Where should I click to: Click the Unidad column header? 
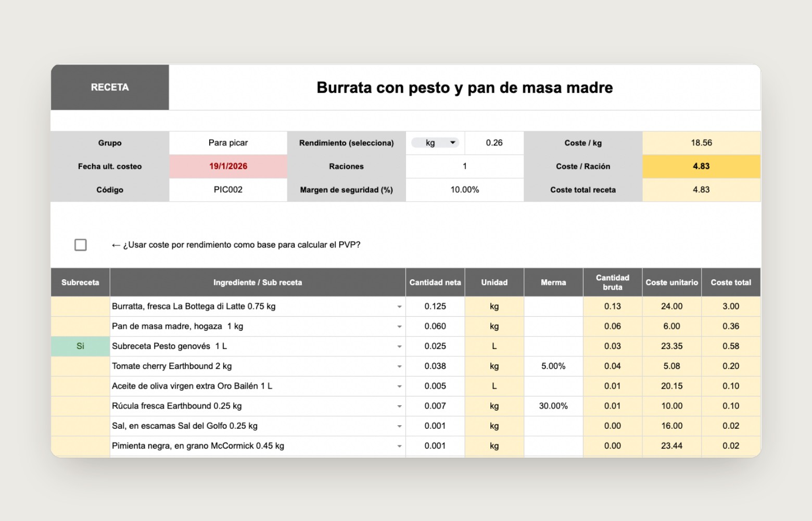(x=494, y=282)
